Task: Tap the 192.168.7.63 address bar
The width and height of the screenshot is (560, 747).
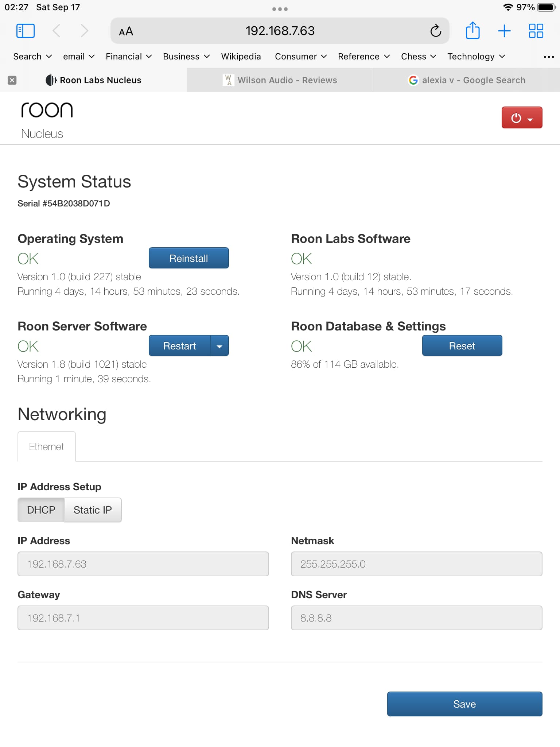Action: [x=280, y=31]
